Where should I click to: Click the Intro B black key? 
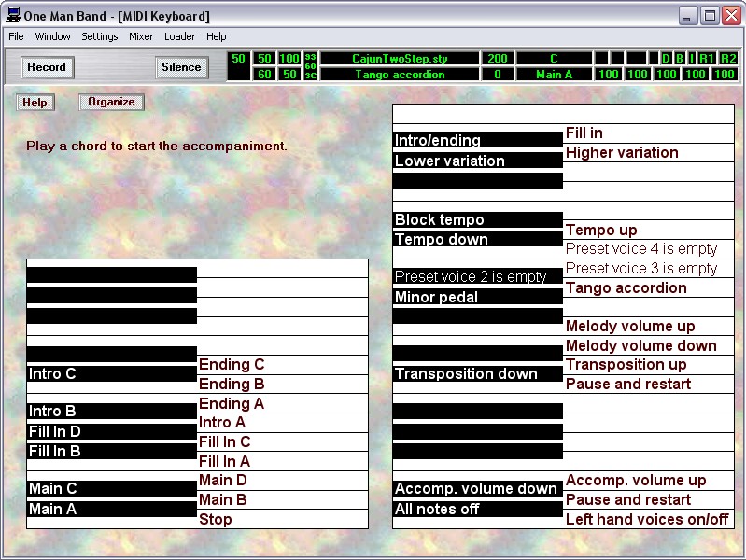pos(112,411)
